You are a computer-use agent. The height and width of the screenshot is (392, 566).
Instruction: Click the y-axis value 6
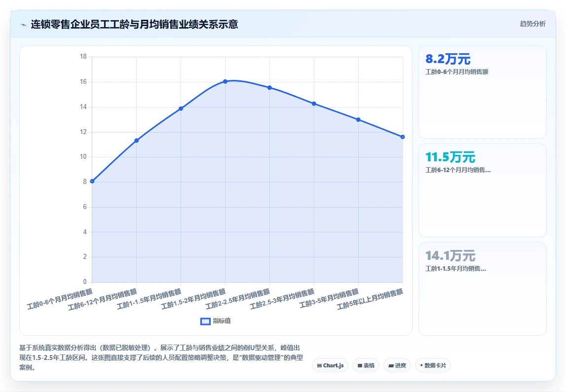85,207
